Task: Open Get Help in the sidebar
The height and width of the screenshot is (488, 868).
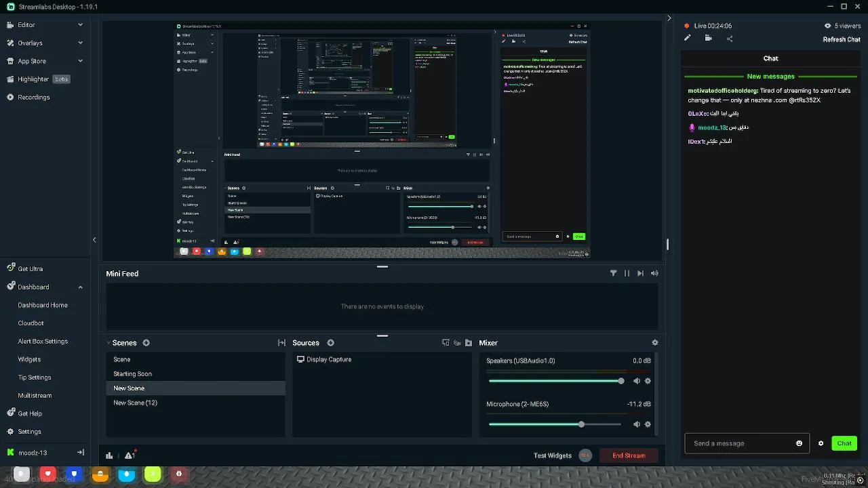Action: [30, 413]
